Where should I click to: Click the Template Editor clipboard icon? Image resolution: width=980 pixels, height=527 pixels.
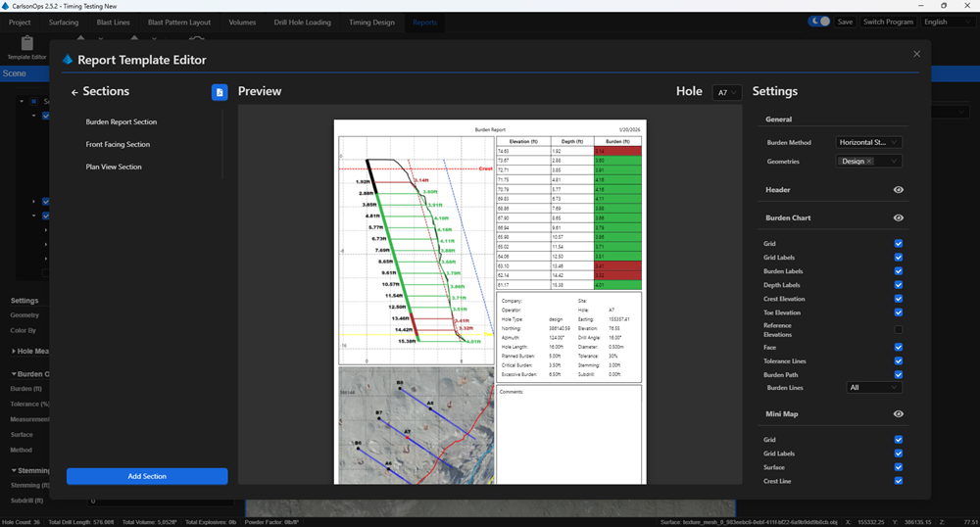point(26,44)
